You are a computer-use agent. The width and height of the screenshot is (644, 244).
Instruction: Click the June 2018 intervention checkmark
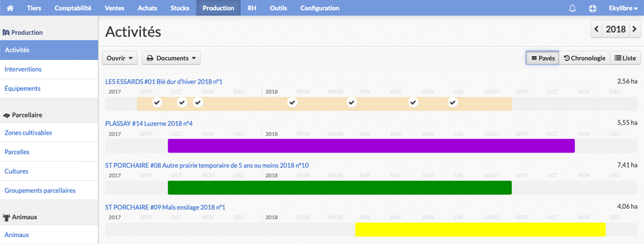(x=413, y=102)
